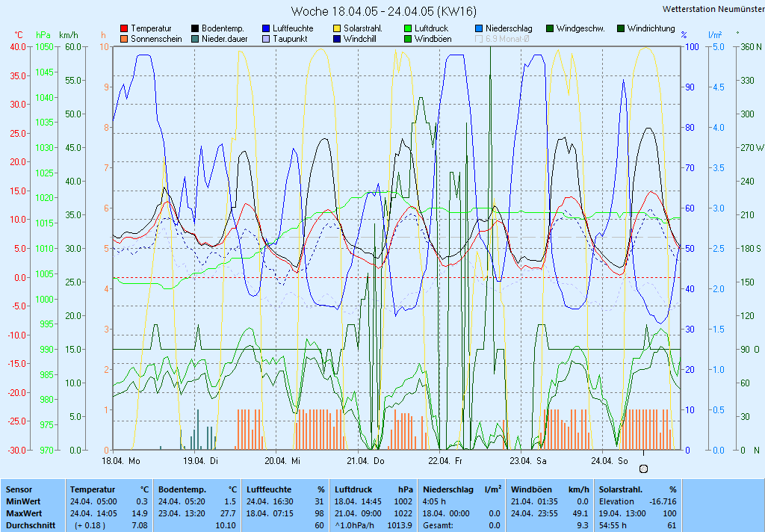Click the green hPa axis unit label
The width and height of the screenshot is (765, 532).
point(43,35)
